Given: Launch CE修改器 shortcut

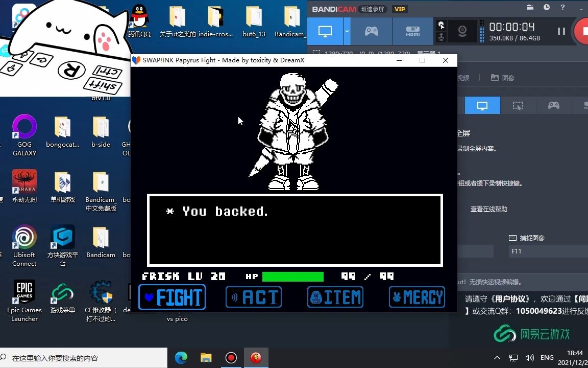Looking at the screenshot, I should point(101,301).
